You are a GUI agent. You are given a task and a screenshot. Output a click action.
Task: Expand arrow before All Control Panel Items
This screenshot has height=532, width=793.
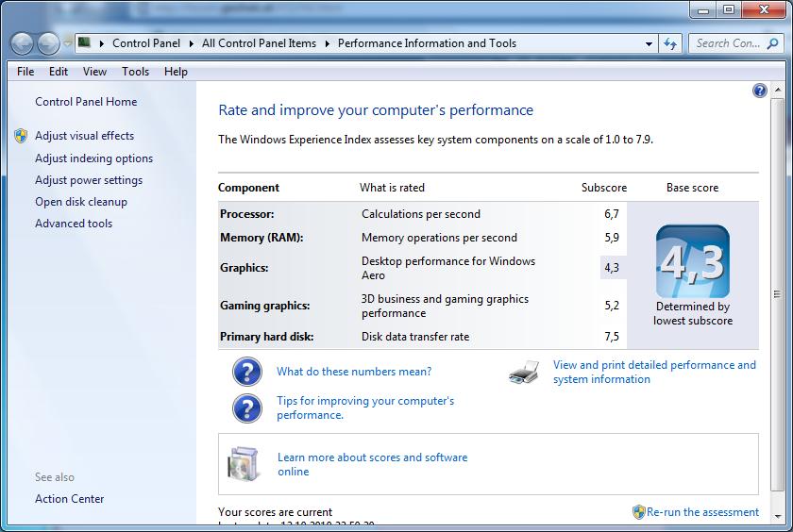click(x=191, y=44)
